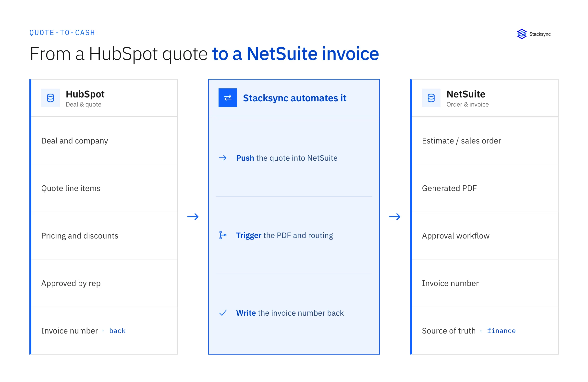Select the 'Approval workflow' row
Image resolution: width=588 pixels, height=382 pixels.
coord(485,236)
